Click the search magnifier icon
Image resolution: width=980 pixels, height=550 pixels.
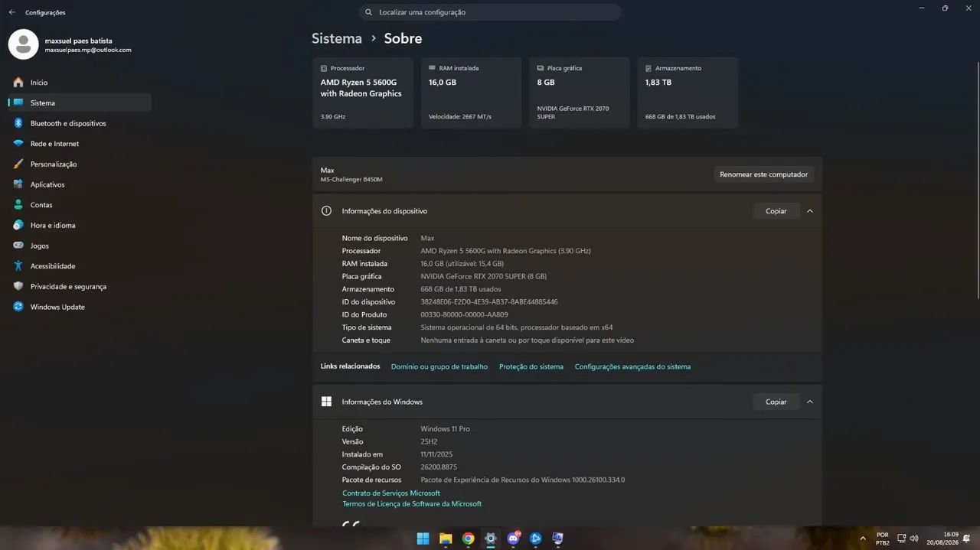coord(368,12)
